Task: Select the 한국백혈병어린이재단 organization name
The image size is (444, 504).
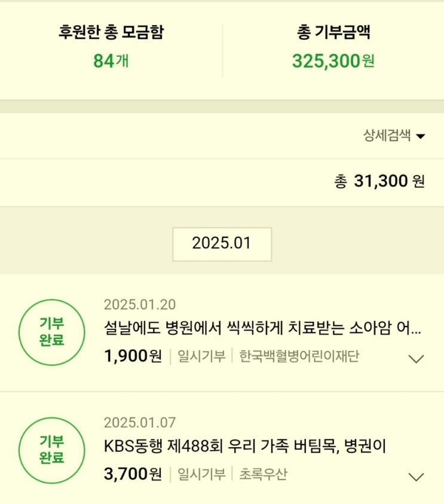Action: point(299,357)
